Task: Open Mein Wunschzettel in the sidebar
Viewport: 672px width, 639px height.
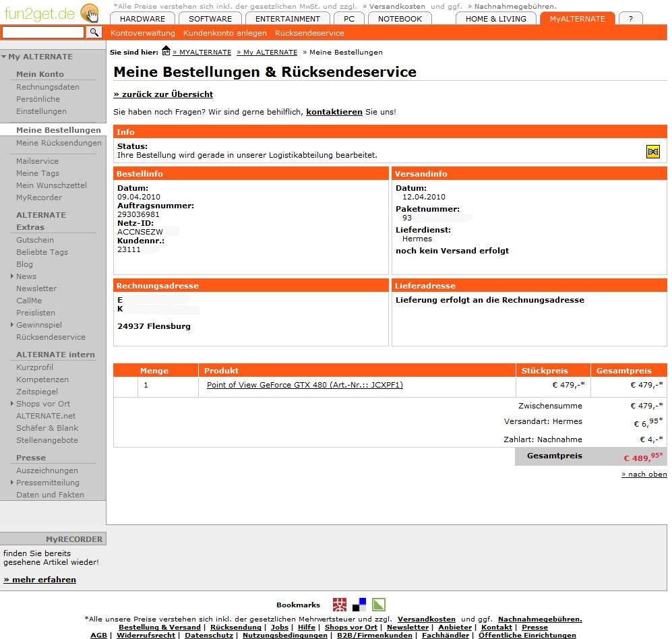Action: (x=51, y=185)
